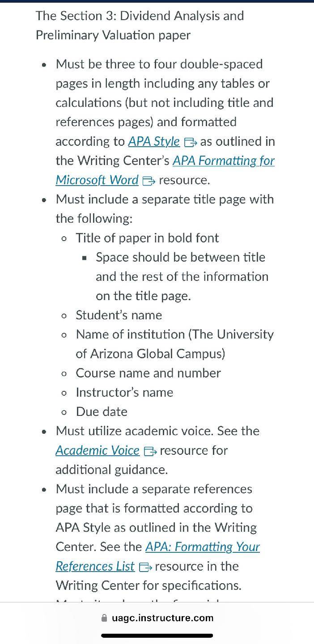The width and height of the screenshot is (314, 644).
Task: Tap the 'Instructor's name' list item
Action: 124,392
